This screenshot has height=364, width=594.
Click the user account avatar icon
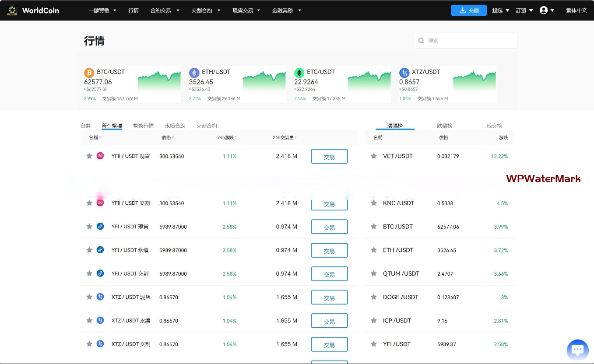pyautogui.click(x=544, y=10)
